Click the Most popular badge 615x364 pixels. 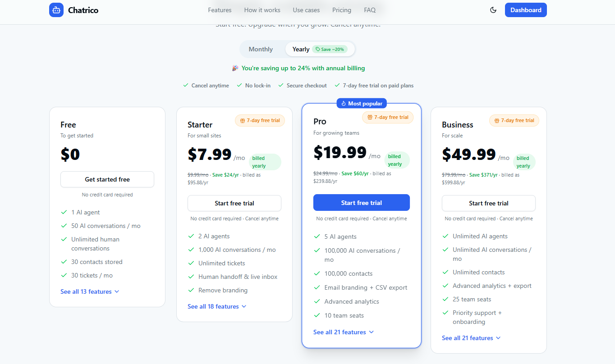[x=362, y=104]
